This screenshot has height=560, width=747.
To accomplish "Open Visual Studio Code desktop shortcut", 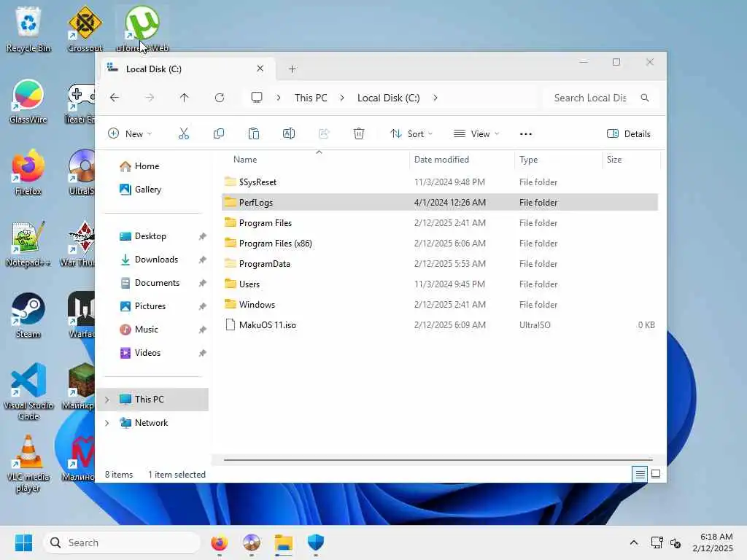I will [28, 392].
